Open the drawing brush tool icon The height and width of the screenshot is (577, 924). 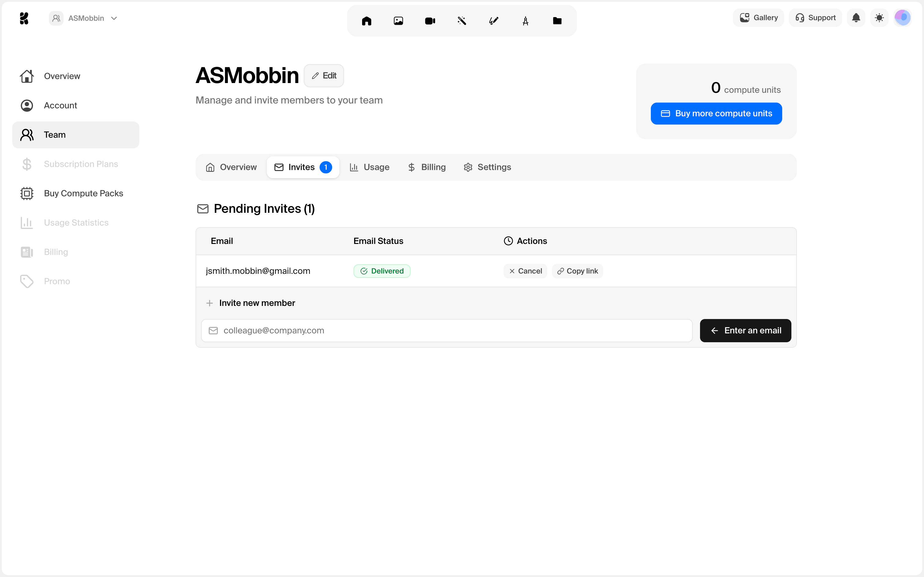point(494,21)
